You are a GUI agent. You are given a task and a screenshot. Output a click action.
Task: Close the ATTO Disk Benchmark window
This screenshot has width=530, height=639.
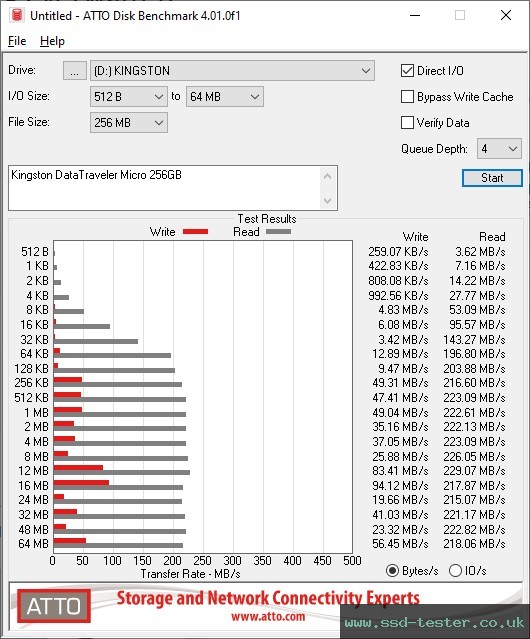[x=506, y=15]
